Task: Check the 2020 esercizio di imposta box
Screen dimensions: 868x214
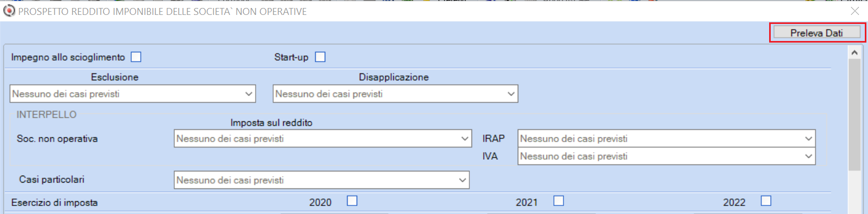Action: coord(352,201)
